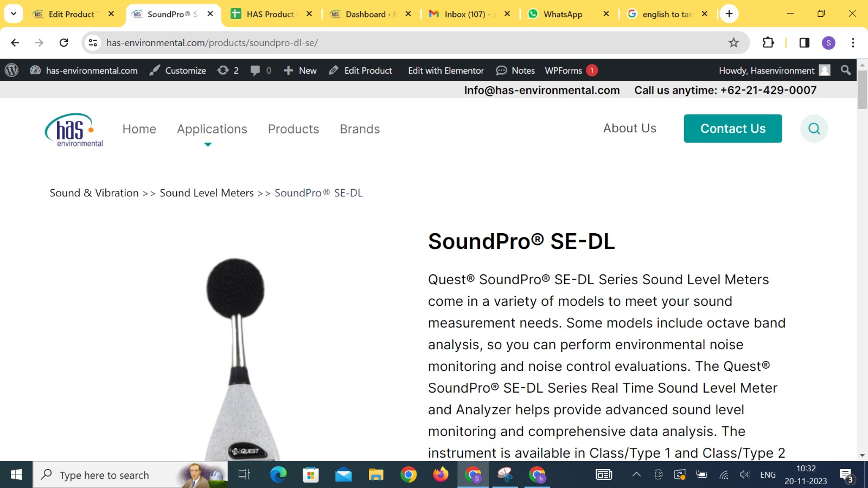Click Edit Product in the admin bar

[360, 70]
